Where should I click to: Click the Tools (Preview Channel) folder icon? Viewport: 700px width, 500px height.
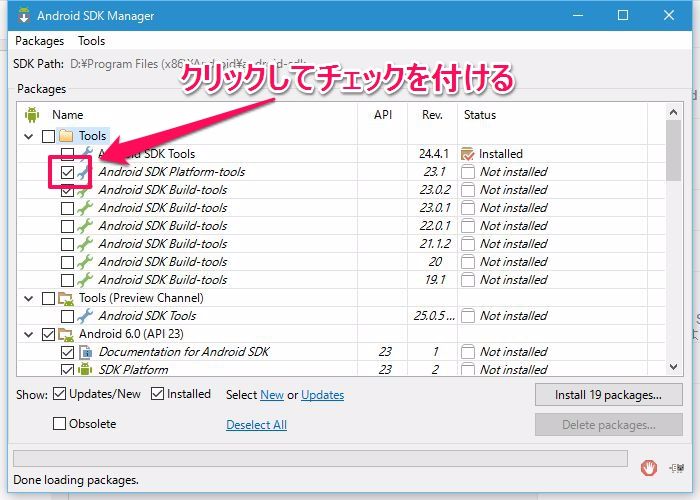[66, 298]
